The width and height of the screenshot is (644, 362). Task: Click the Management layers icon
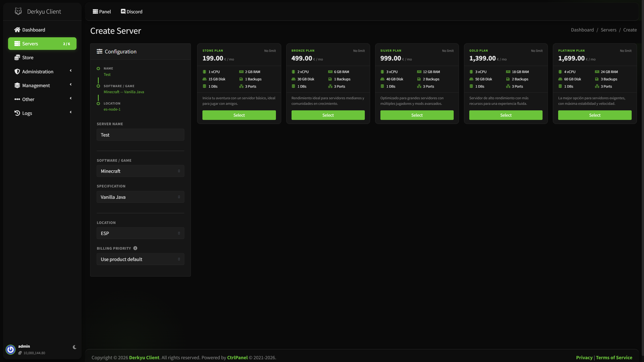[x=17, y=85]
